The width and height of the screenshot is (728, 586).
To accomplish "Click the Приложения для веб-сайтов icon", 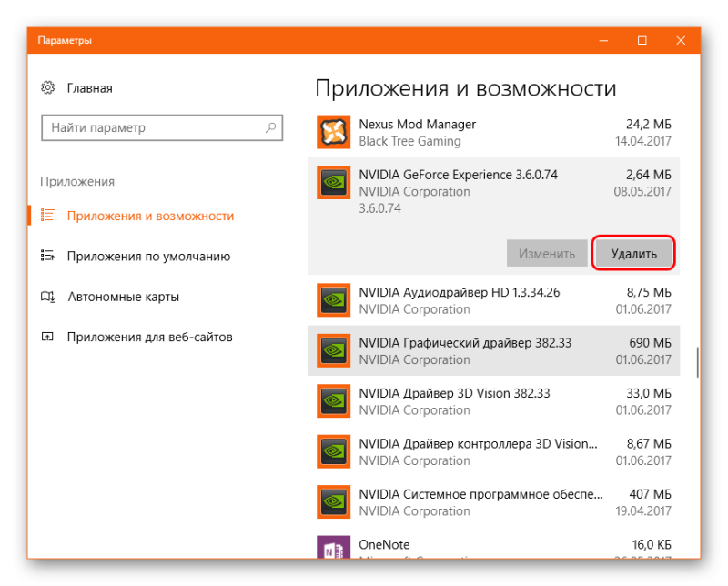I will [47, 337].
